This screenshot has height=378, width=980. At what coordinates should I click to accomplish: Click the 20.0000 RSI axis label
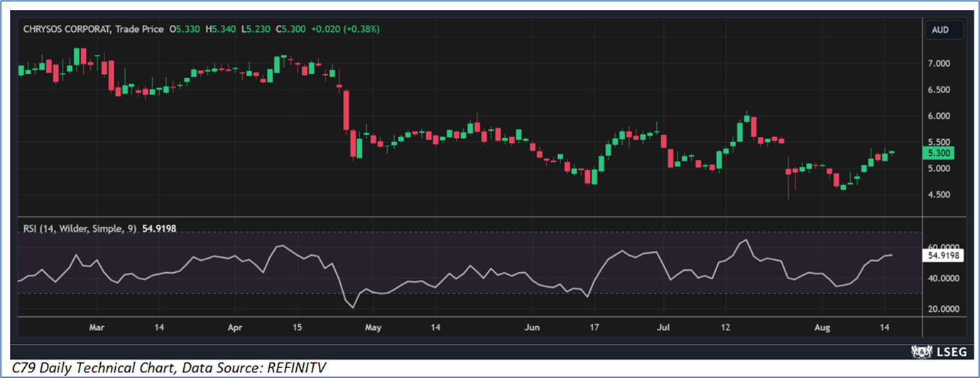(x=944, y=309)
